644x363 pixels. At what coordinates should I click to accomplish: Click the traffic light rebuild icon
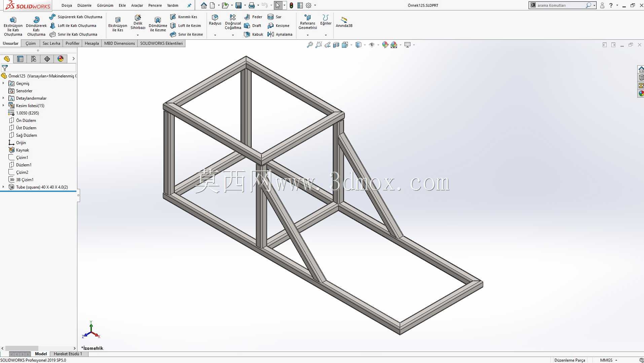click(x=291, y=5)
